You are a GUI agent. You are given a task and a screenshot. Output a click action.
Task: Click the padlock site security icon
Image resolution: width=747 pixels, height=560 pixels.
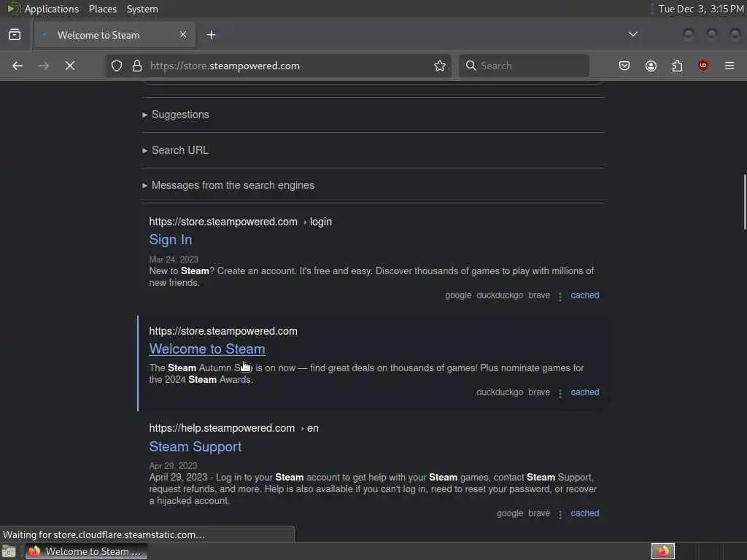[x=137, y=66]
